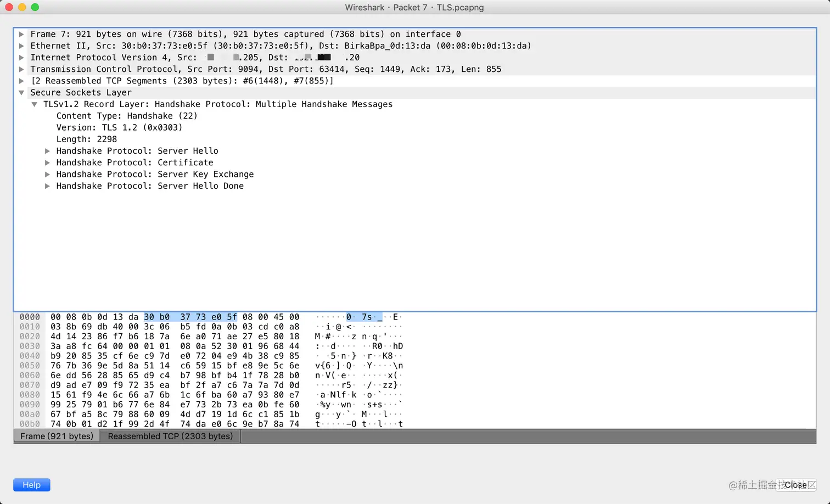The width and height of the screenshot is (830, 504).
Task: Expand the Certificate handshake protocol
Action: pos(47,163)
